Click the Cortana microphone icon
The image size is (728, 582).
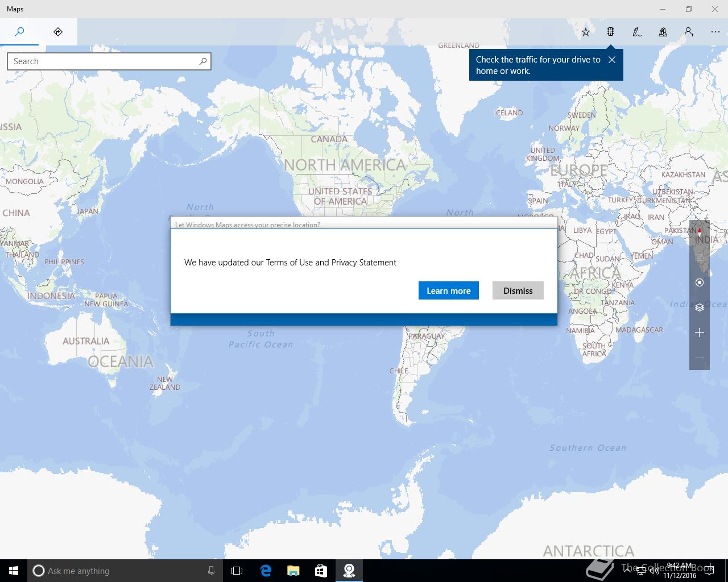(211, 571)
